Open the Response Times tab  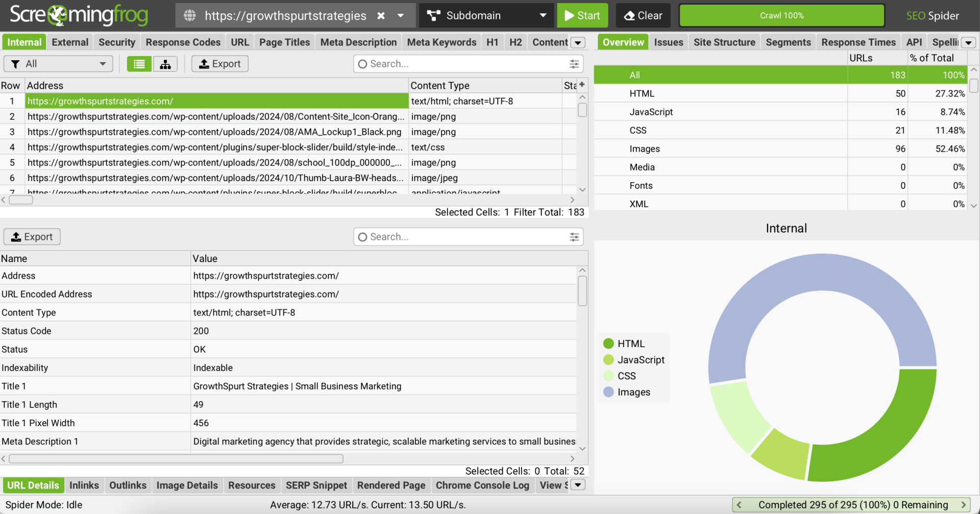(x=858, y=42)
